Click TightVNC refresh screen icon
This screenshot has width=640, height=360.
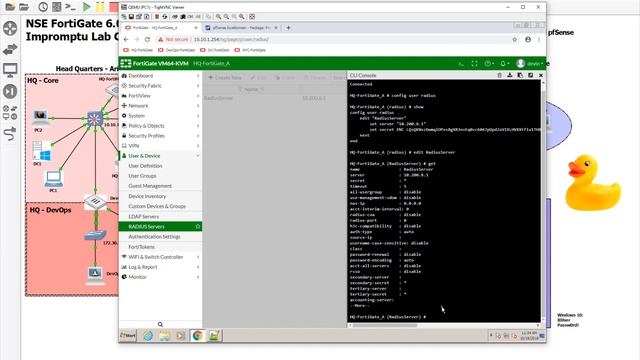pyautogui.click(x=164, y=17)
